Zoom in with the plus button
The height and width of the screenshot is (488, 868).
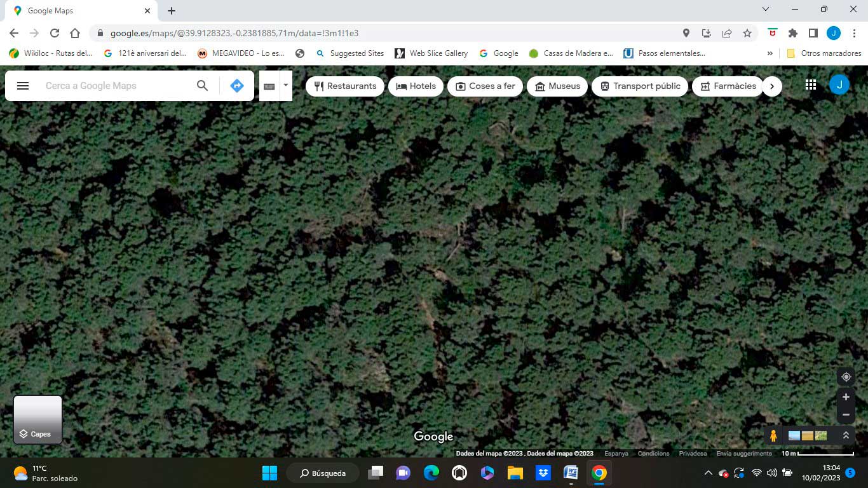[x=846, y=397]
